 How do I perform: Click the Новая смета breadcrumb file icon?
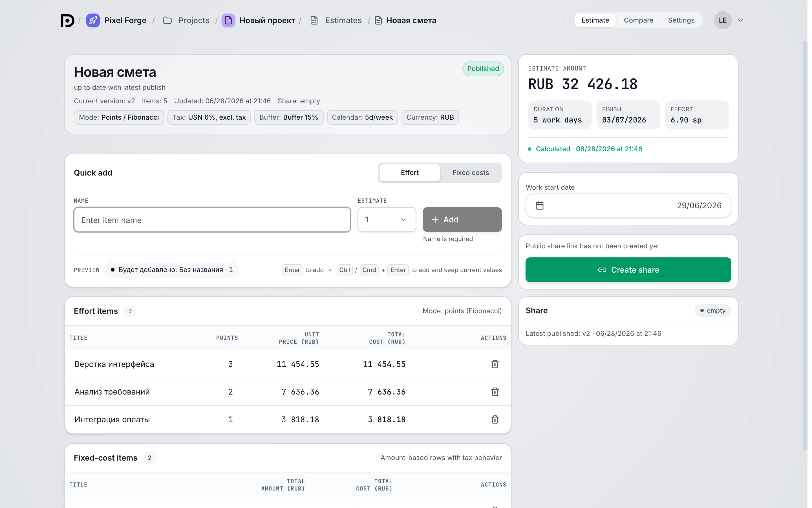pos(378,21)
